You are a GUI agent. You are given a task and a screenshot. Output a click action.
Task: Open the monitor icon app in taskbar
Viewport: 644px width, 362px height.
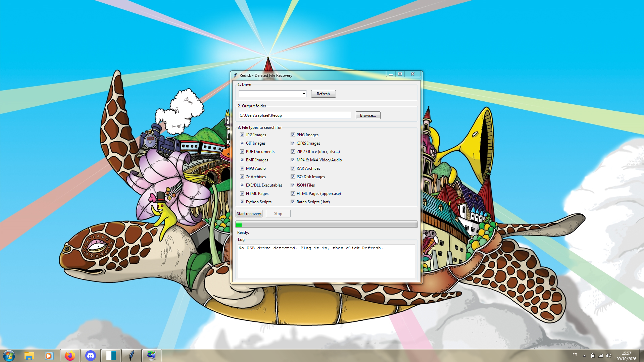click(x=152, y=356)
